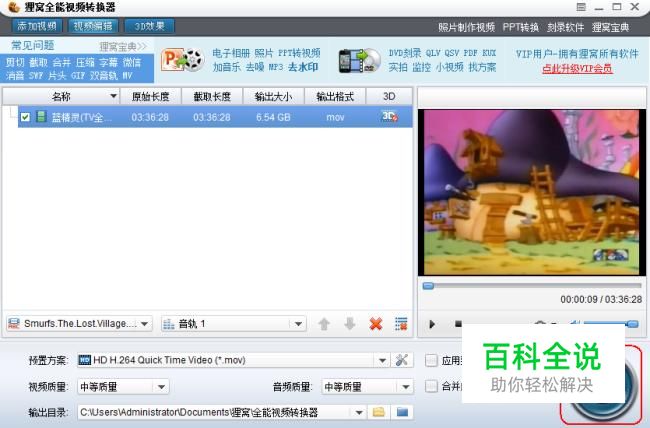Viewport: 650px width, 428px height.
Task: Play the preview video
Action: (x=432, y=324)
